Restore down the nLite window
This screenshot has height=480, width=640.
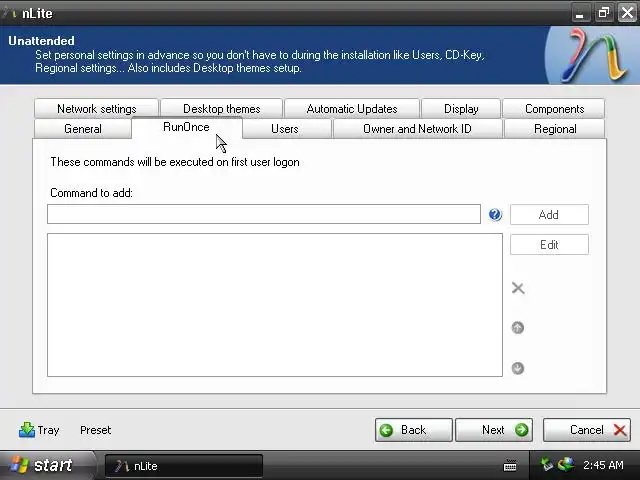[x=603, y=13]
